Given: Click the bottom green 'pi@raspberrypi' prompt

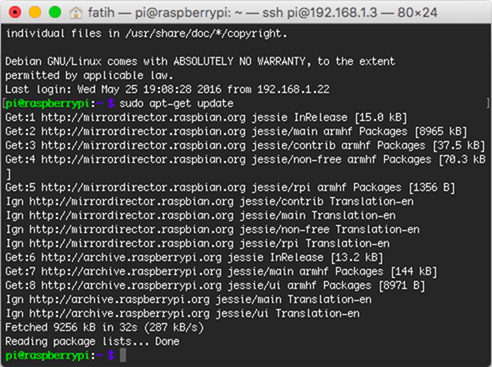Looking at the screenshot, I should pos(48,356).
